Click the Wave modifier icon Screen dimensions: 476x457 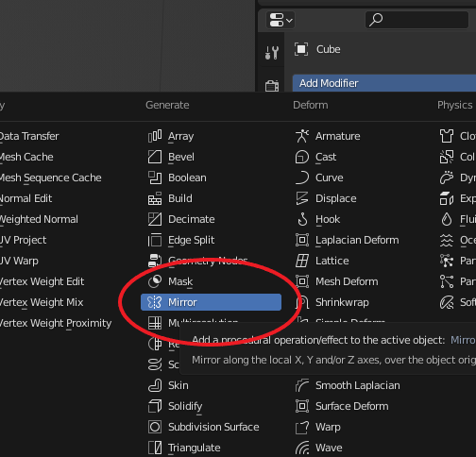click(x=302, y=448)
